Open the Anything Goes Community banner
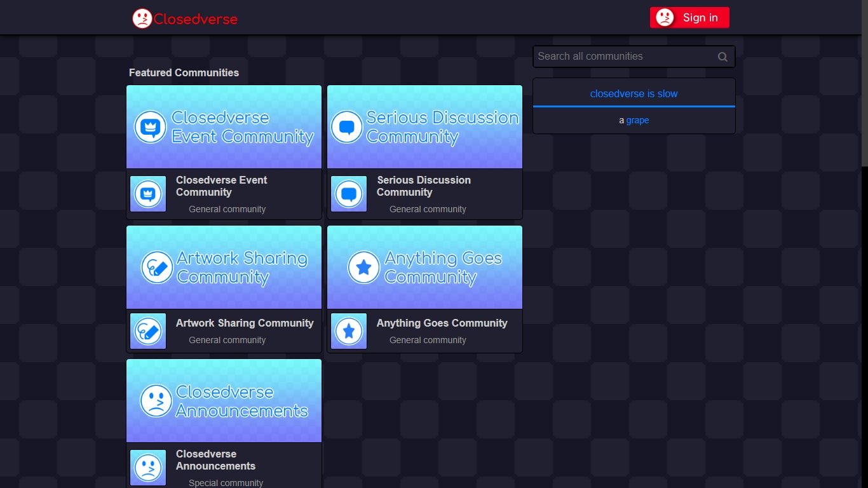The width and height of the screenshot is (868, 488). point(424,268)
